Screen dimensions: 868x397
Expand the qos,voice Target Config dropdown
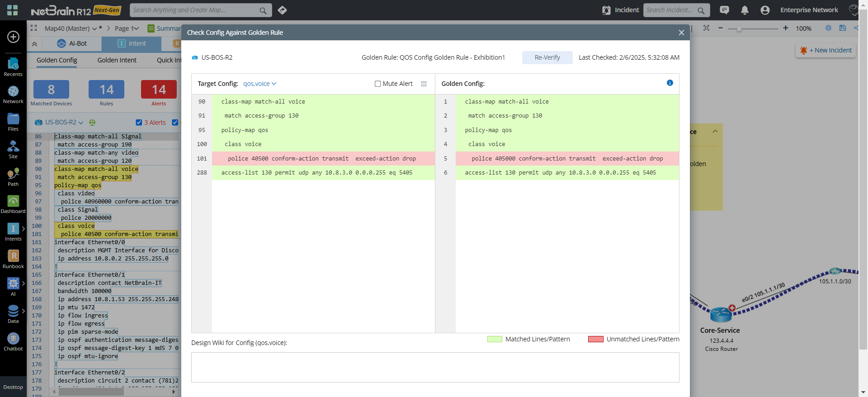259,84
